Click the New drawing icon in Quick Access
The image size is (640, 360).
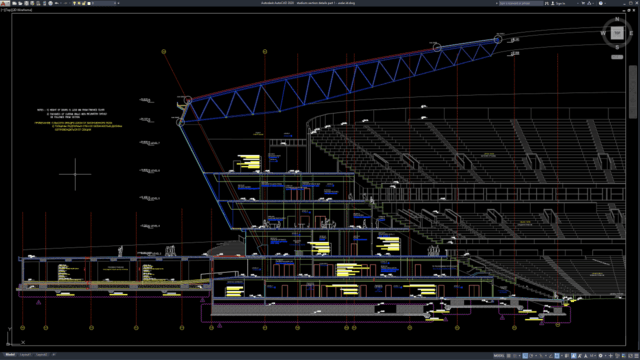click(14, 3)
